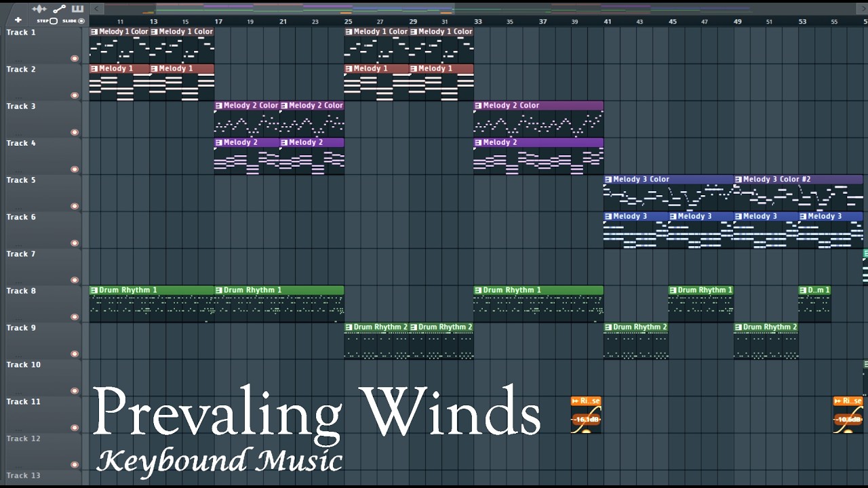Mute Track 1 with its status dot

[x=75, y=58]
